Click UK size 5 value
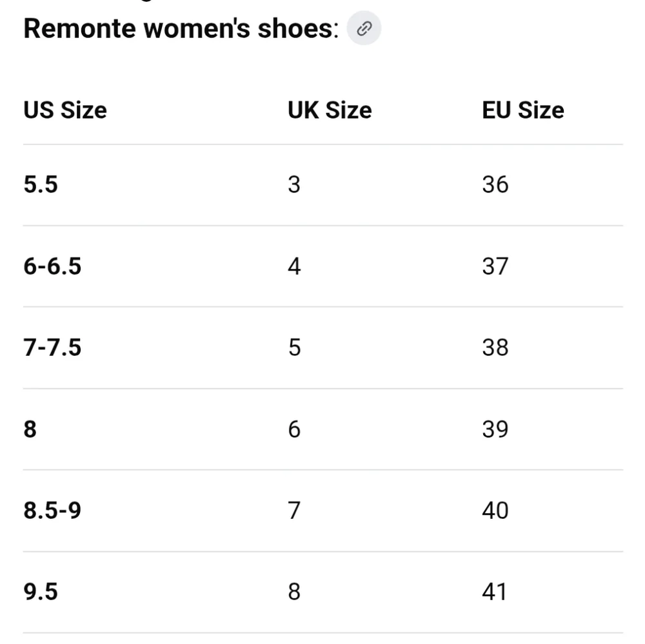 tap(294, 347)
